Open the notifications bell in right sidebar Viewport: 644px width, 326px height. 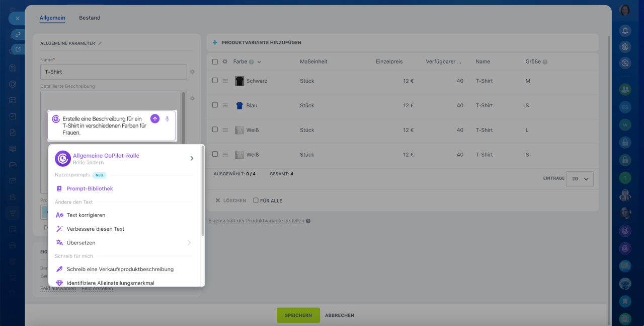tap(625, 31)
